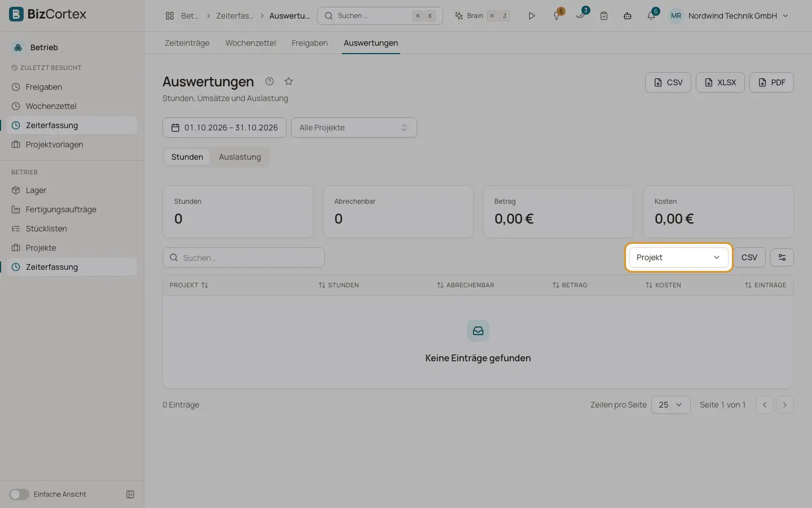The image size is (812, 508).
Task: Select the Auswertungen tab
Action: point(371,43)
